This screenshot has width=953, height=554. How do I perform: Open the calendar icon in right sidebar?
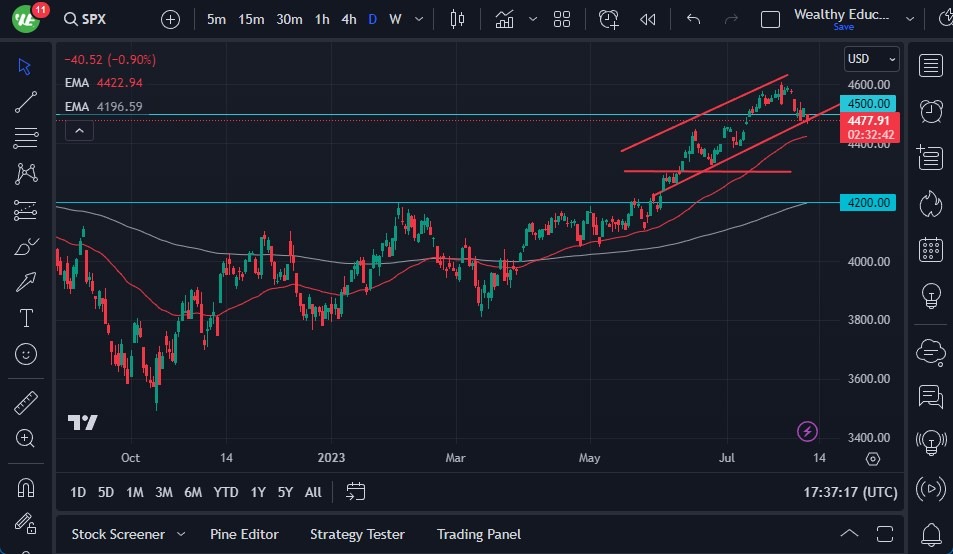tap(931, 249)
